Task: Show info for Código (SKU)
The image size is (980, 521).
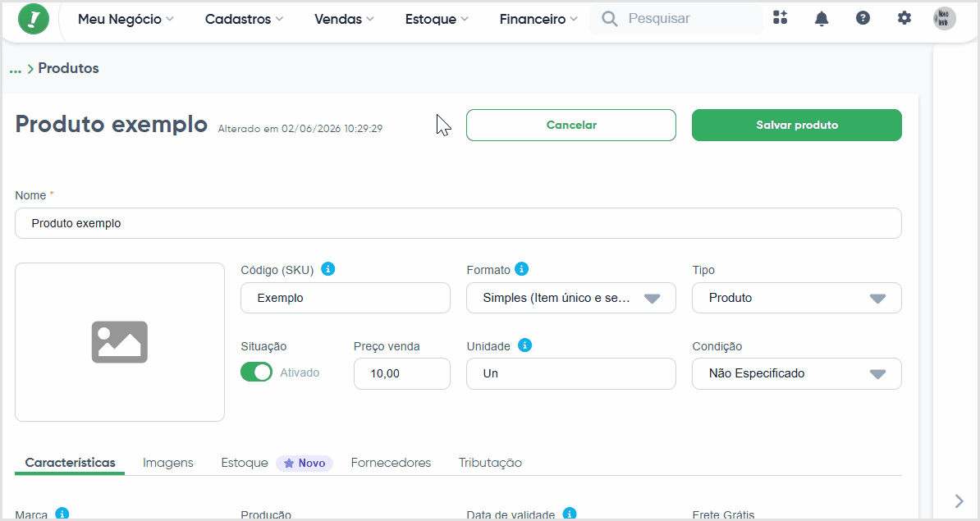Action: click(x=327, y=268)
